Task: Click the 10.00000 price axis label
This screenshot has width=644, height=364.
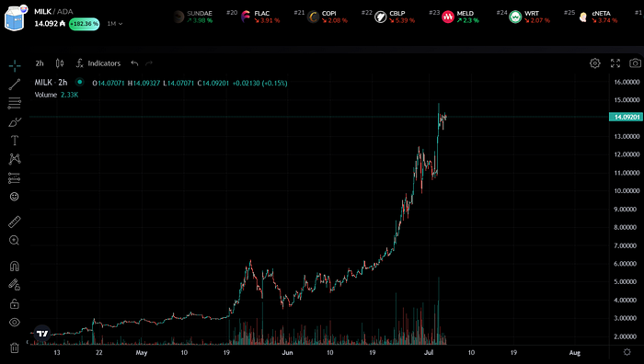Action: pyautogui.click(x=627, y=191)
